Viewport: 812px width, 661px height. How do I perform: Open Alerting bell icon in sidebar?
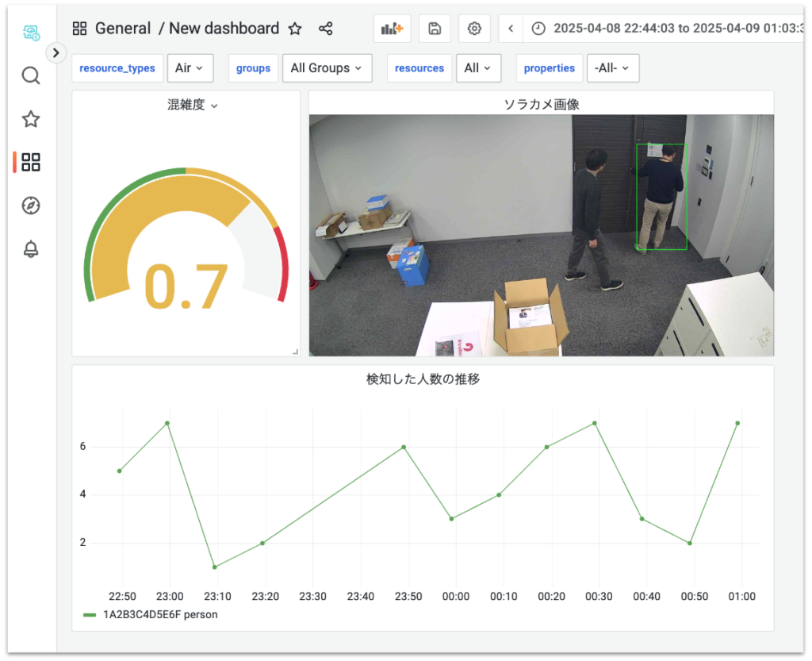point(31,249)
